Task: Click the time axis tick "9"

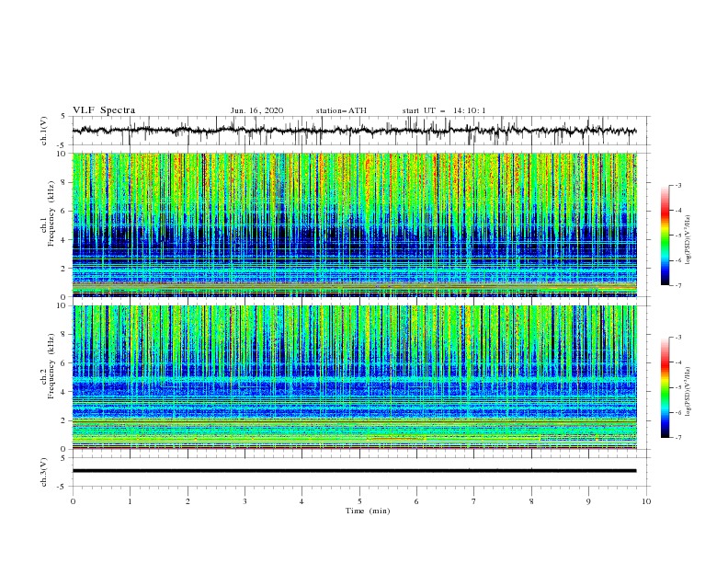Action: [588, 501]
